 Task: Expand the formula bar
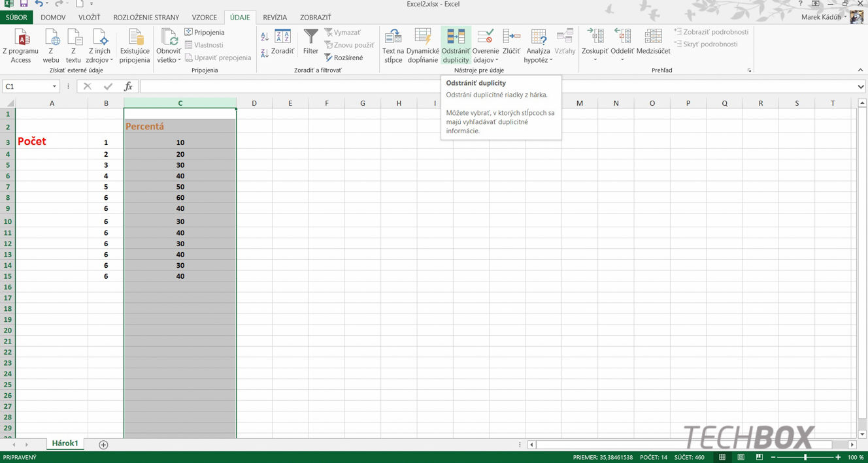click(x=861, y=86)
